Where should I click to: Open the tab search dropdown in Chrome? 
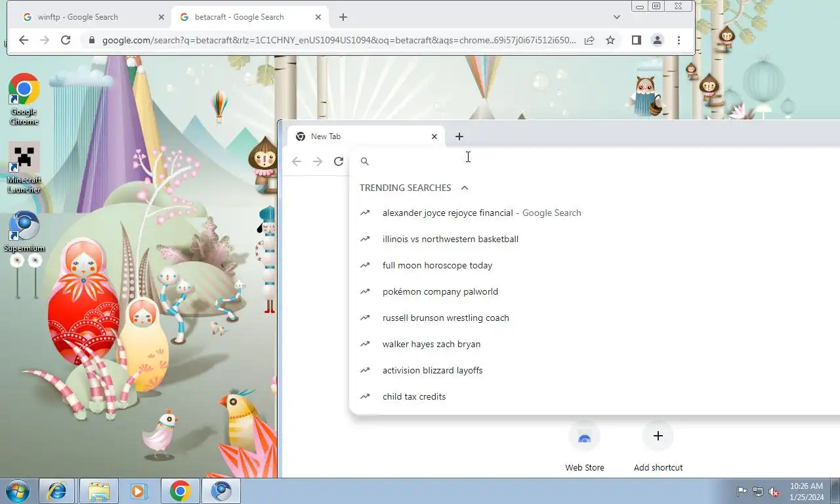click(616, 17)
